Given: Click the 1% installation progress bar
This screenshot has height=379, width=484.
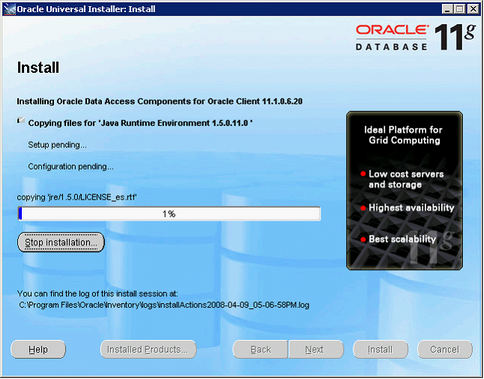Looking at the screenshot, I should tap(169, 214).
